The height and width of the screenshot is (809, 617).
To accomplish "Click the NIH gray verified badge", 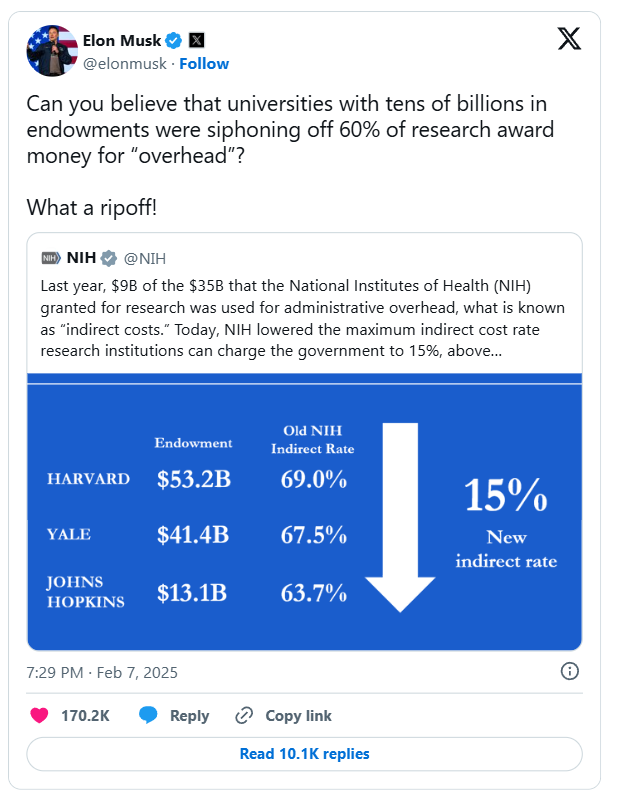I will [x=109, y=258].
